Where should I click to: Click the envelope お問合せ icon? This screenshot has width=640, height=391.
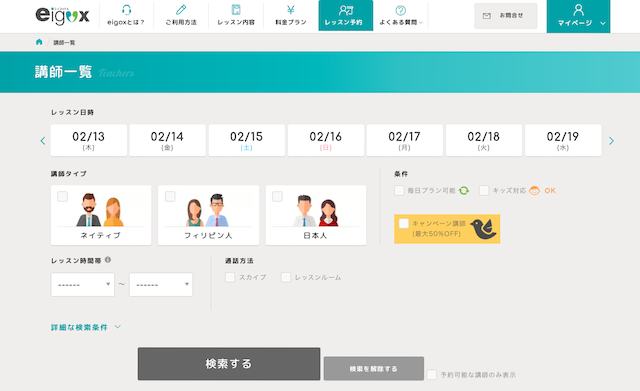tap(487, 16)
